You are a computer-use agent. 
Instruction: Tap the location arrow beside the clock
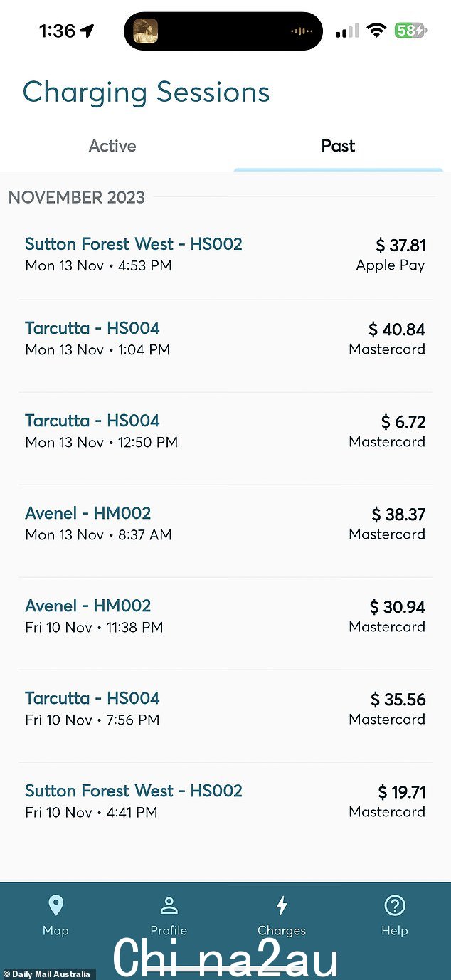[x=87, y=31]
